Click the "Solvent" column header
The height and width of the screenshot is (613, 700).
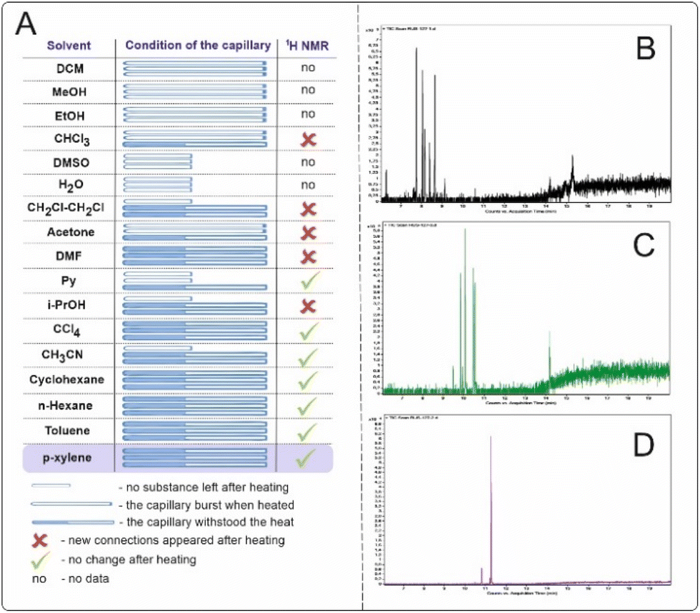click(x=69, y=46)
